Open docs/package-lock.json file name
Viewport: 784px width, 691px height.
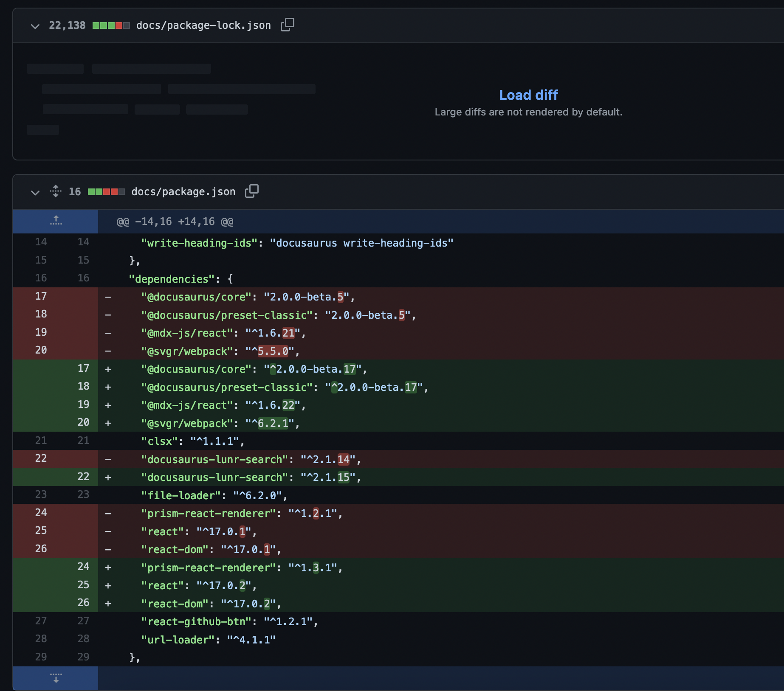click(203, 25)
